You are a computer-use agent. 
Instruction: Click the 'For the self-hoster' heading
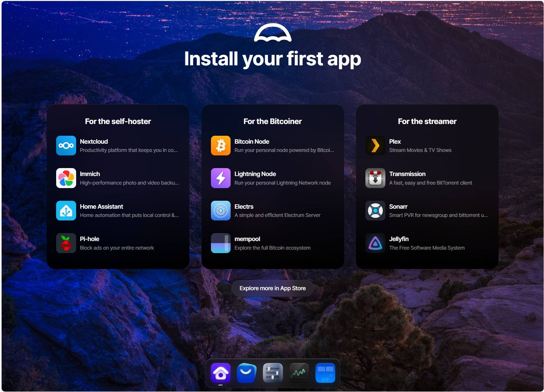118,121
